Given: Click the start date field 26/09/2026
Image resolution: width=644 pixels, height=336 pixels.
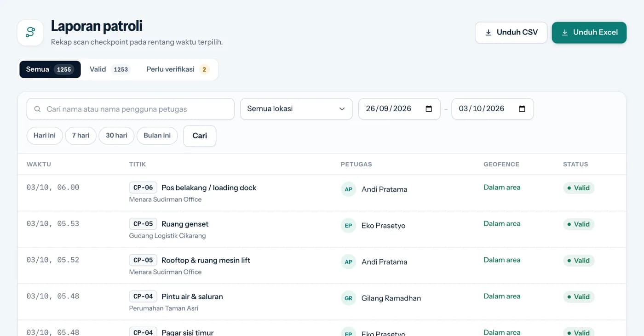Looking at the screenshot, I should coord(399,109).
